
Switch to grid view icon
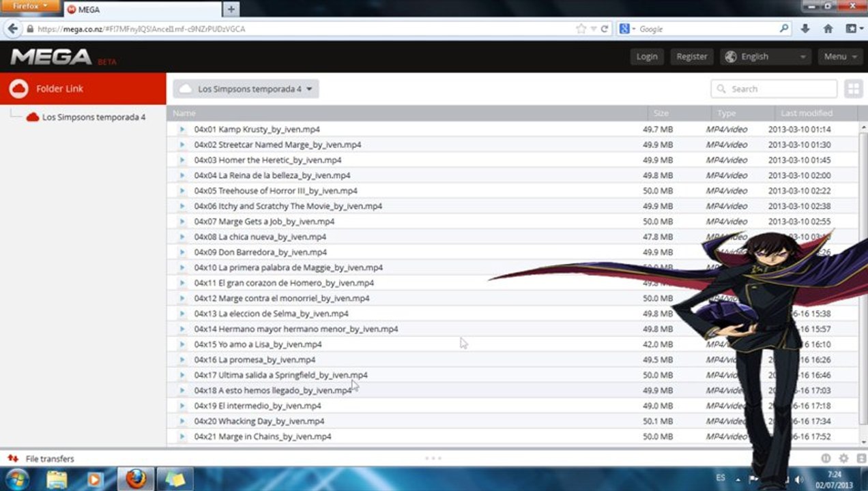pos(853,89)
